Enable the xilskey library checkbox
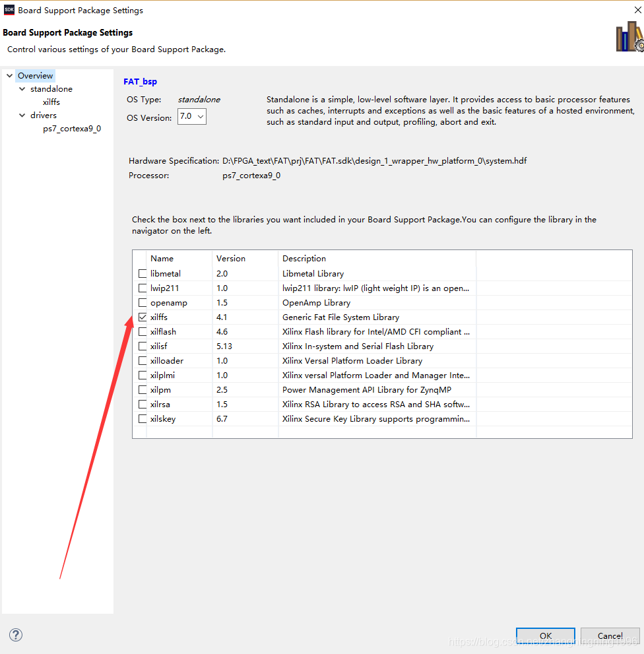644x654 pixels. pyautogui.click(x=143, y=419)
